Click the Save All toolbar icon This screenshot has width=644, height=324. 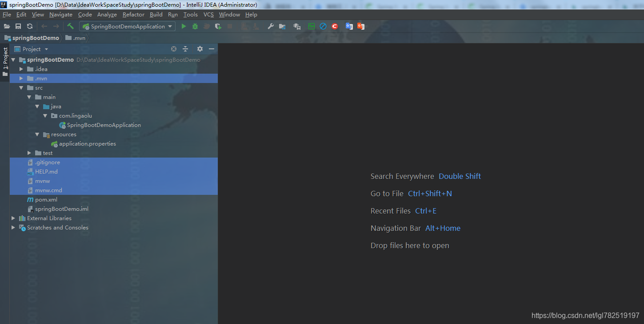18,27
